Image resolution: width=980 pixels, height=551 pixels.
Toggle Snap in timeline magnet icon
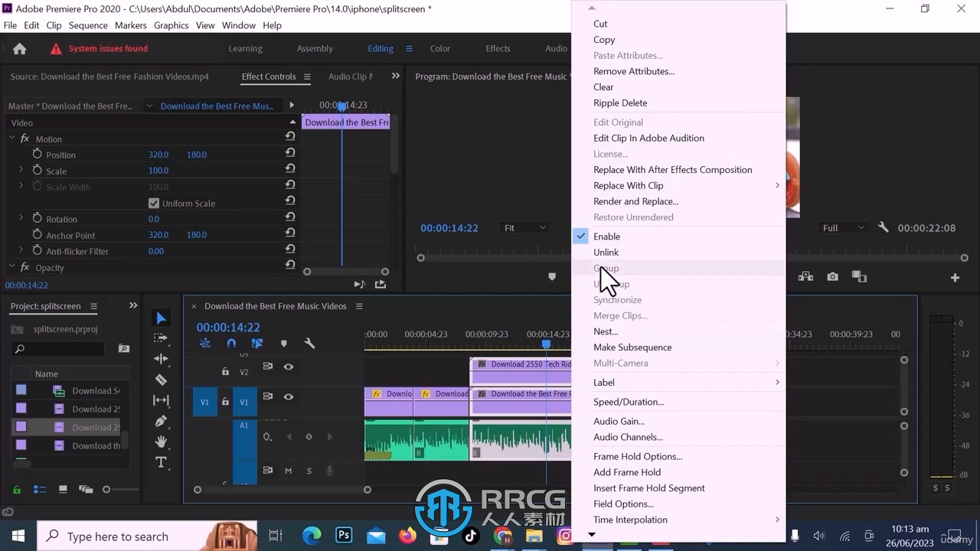point(231,344)
